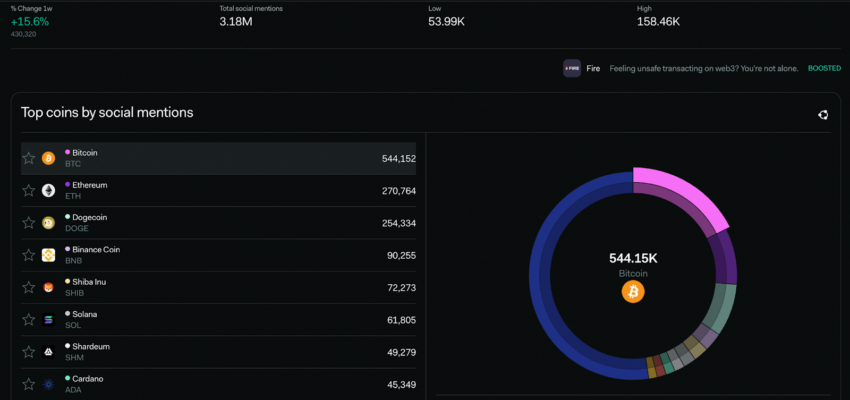Click the +15.6% weekly change value
Image resolution: width=850 pixels, height=400 pixels.
pos(30,22)
